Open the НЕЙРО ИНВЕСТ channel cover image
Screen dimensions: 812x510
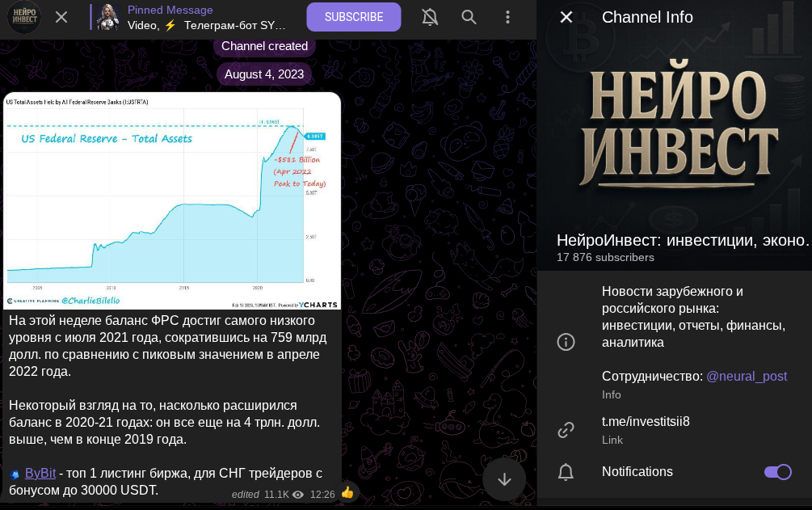(675, 135)
